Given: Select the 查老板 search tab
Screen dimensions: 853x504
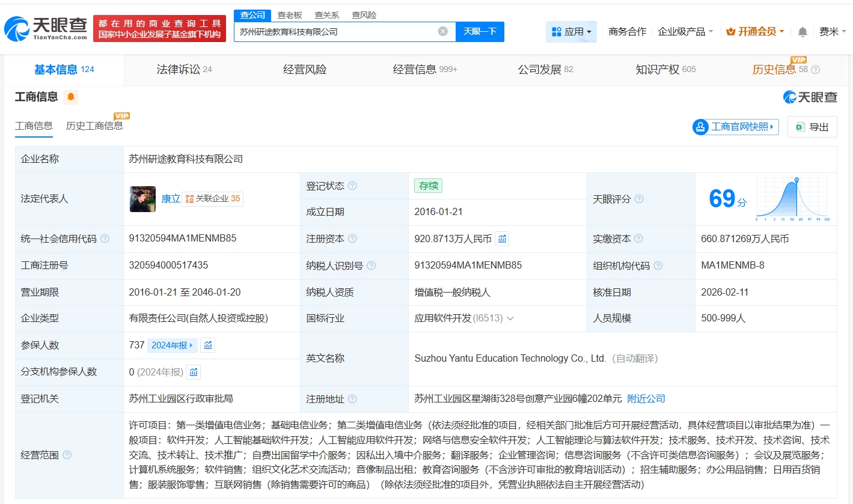Looking at the screenshot, I should (x=290, y=15).
